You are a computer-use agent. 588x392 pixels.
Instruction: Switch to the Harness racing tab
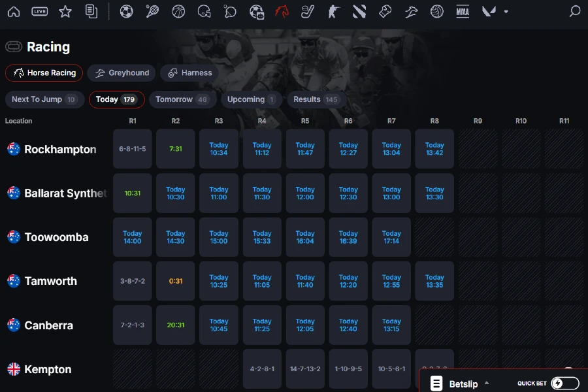tap(190, 73)
